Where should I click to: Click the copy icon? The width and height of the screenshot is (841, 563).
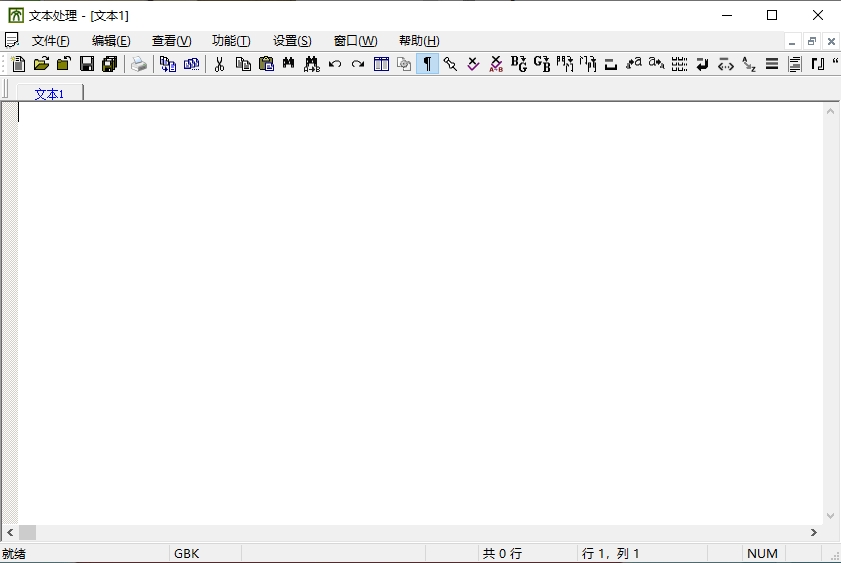point(243,64)
